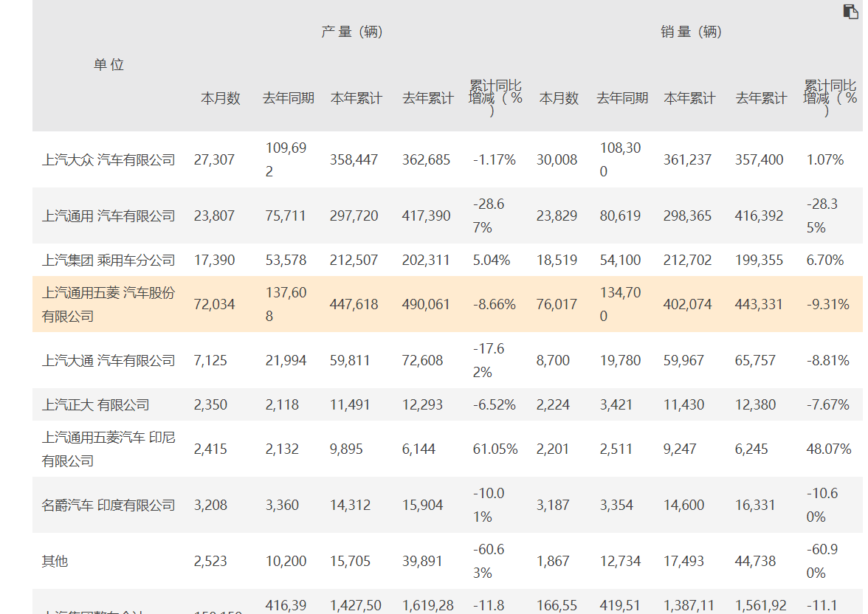Click the -1.17% cell for 上汽大众

[x=493, y=159]
